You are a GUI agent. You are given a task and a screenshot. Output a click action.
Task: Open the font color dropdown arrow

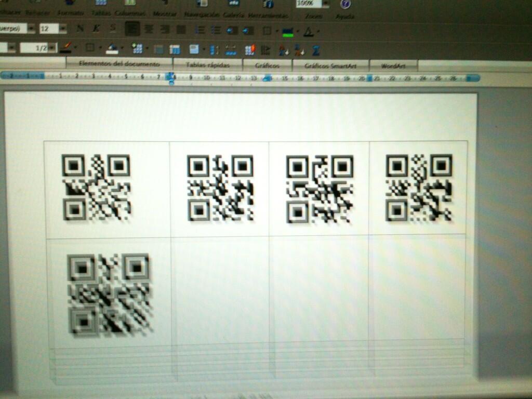pos(318,32)
